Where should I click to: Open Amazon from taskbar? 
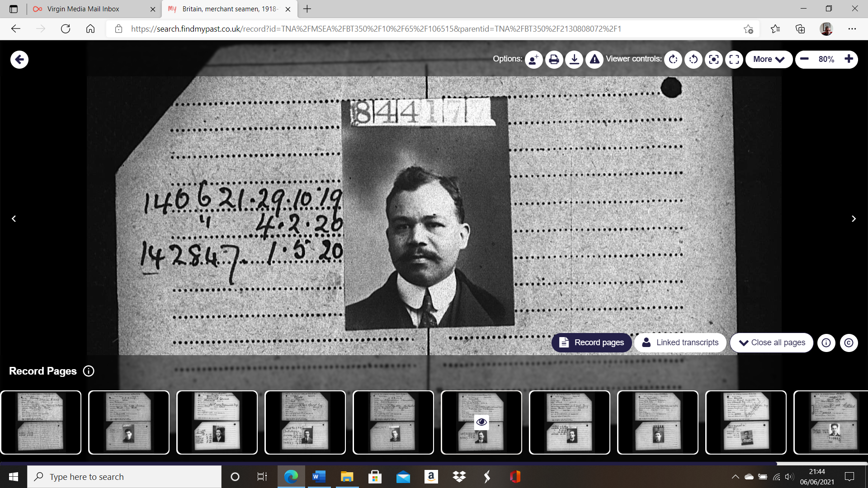(x=431, y=477)
